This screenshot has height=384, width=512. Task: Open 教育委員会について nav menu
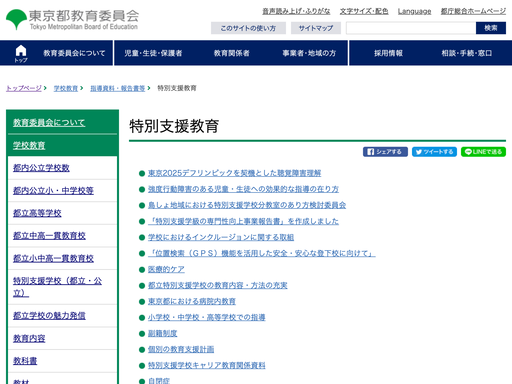[74, 53]
